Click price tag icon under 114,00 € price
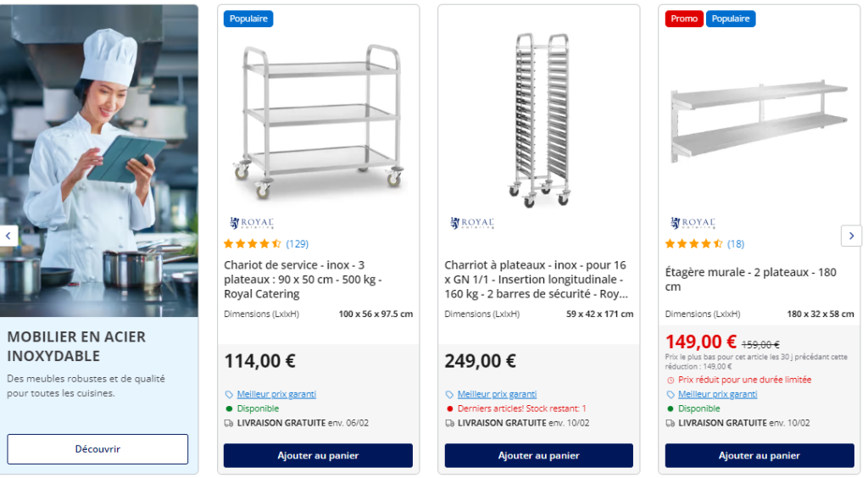 (229, 394)
